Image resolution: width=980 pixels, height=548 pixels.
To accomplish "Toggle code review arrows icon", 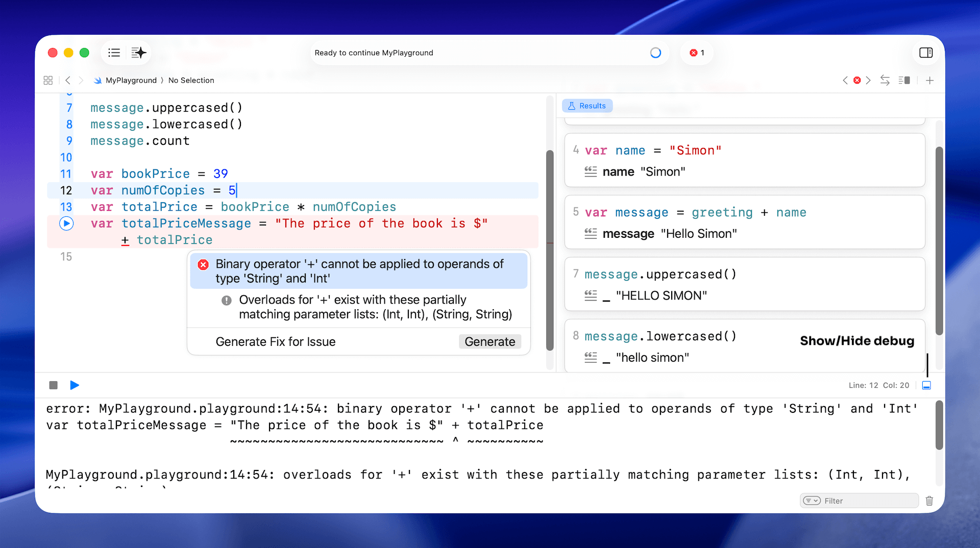I will [x=885, y=80].
